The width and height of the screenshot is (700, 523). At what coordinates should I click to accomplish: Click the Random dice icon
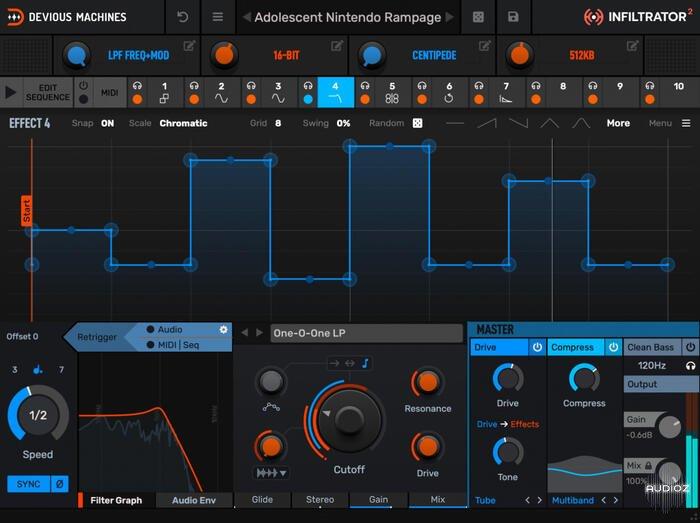tap(417, 123)
